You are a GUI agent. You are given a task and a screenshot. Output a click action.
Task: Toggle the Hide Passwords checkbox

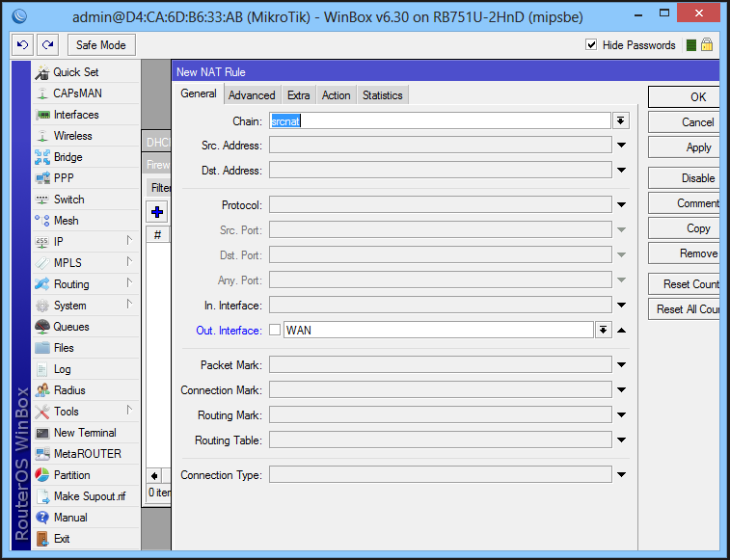tap(591, 44)
